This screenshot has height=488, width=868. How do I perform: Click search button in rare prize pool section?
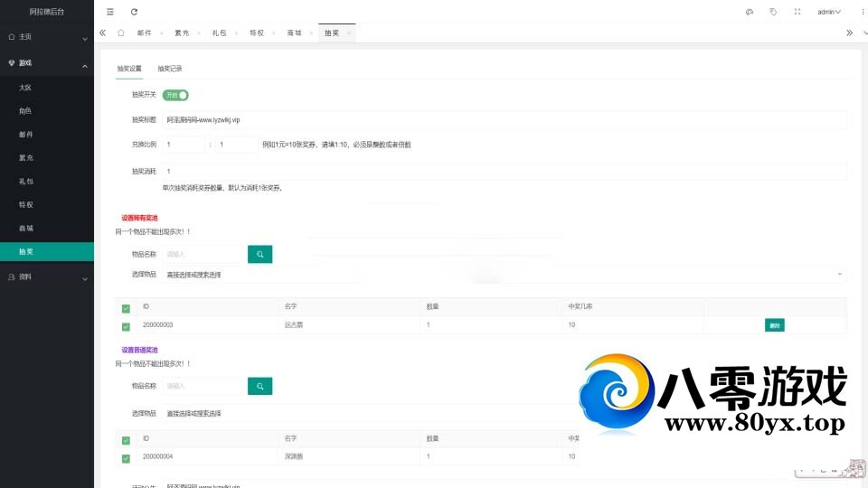tap(259, 254)
